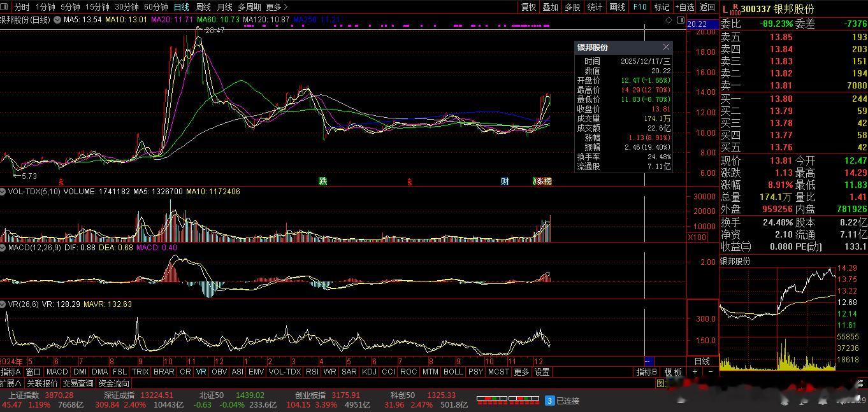
Task: Click the 标记 mark button
Action: tap(662, 7)
